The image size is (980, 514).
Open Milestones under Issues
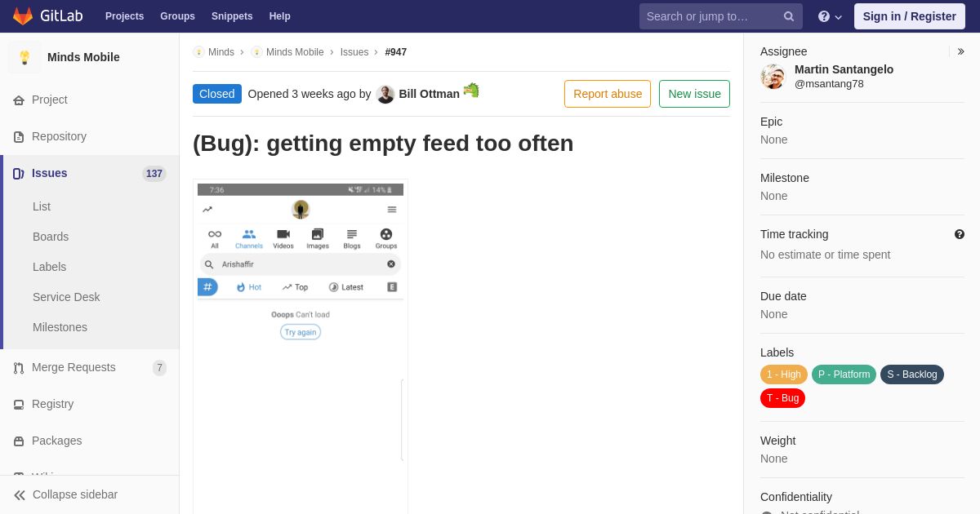pos(60,327)
